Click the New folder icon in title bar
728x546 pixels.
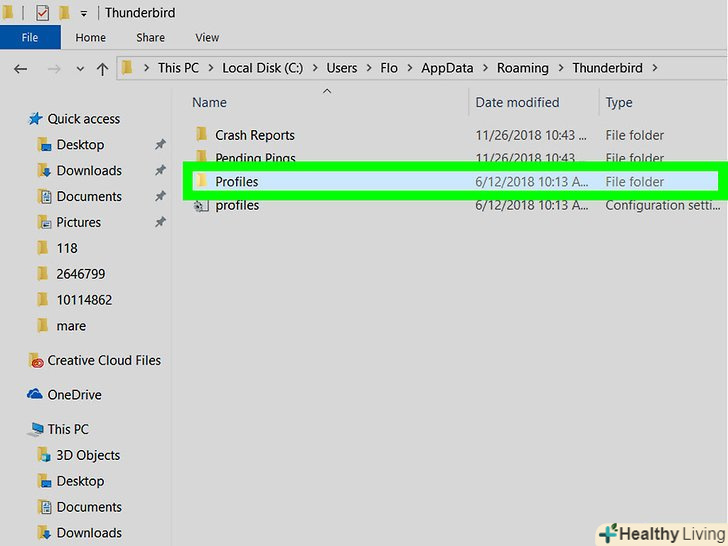[64, 13]
